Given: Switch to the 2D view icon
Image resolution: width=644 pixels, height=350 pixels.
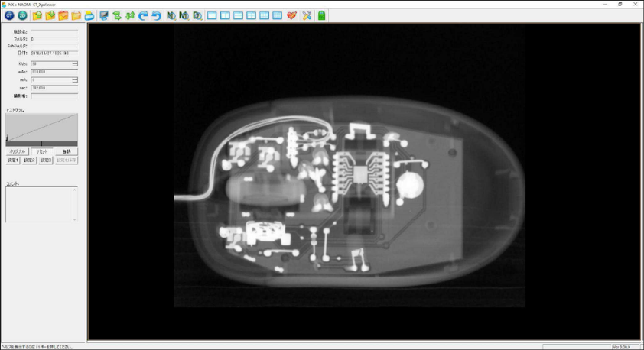Looking at the screenshot, I should point(23,15).
